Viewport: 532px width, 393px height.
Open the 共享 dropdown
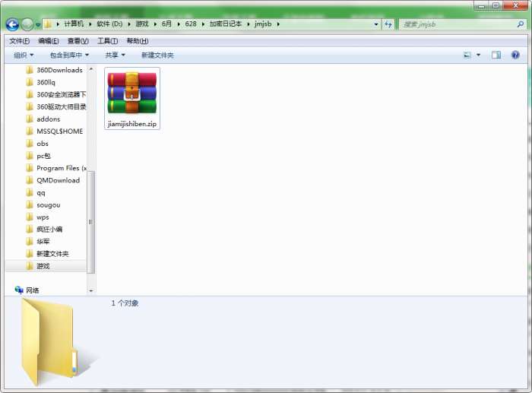pos(115,55)
